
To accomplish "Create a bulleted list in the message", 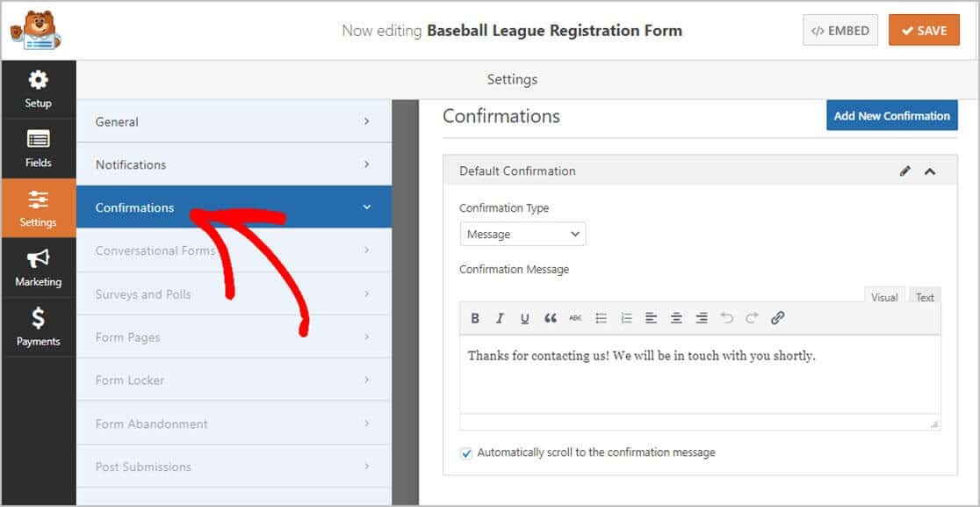I will coord(601,318).
